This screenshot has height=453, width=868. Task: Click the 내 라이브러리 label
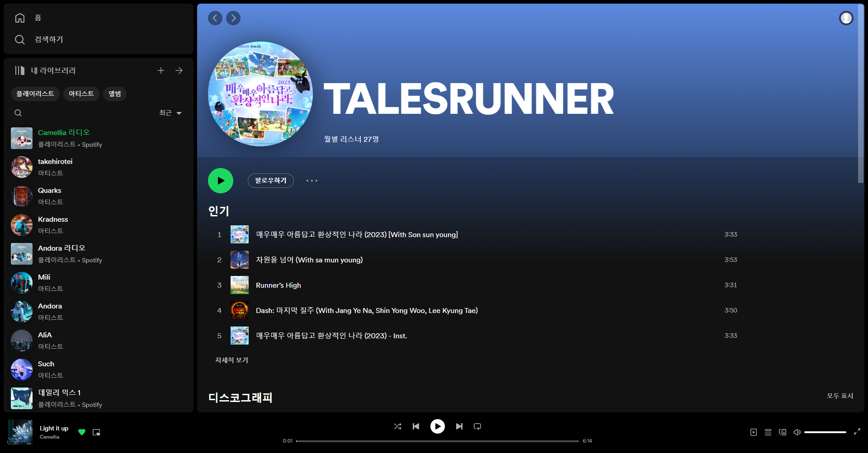click(x=53, y=70)
